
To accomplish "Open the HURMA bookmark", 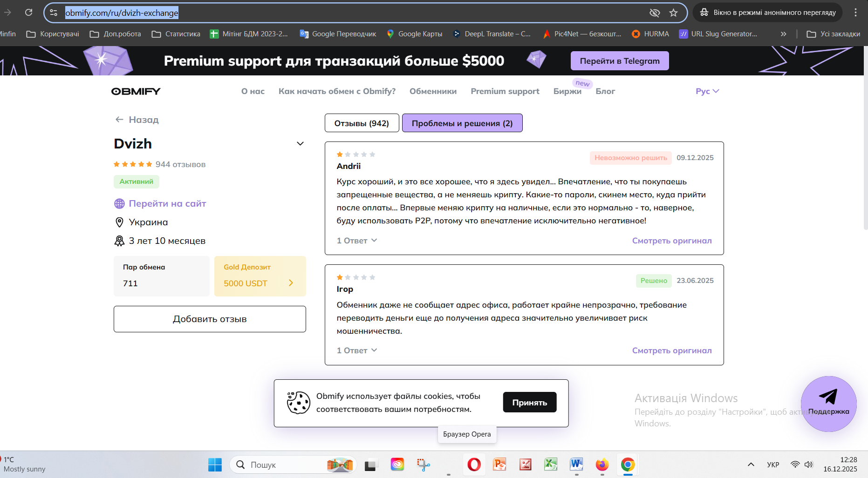I will click(650, 34).
